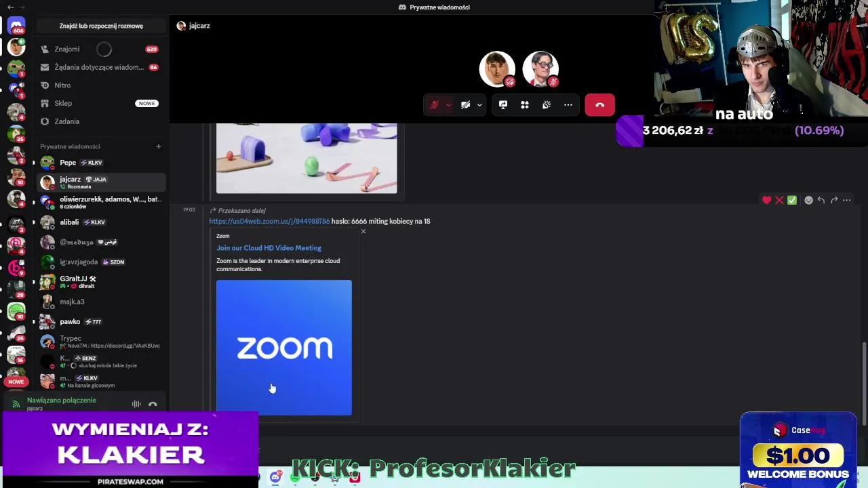Image resolution: width=868 pixels, height=488 pixels.
Task: Open the soundboard icon
Action: click(x=547, y=105)
